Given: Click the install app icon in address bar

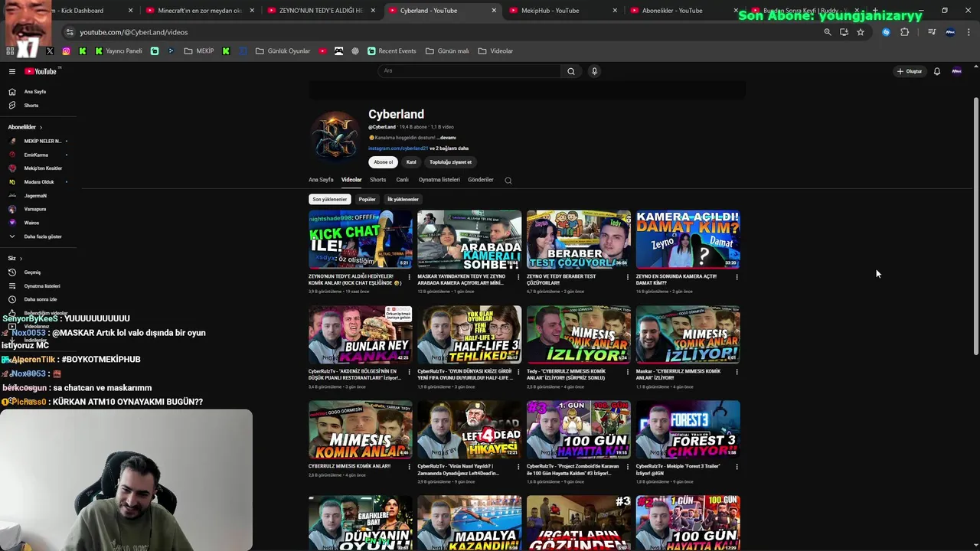Looking at the screenshot, I should [x=844, y=32].
